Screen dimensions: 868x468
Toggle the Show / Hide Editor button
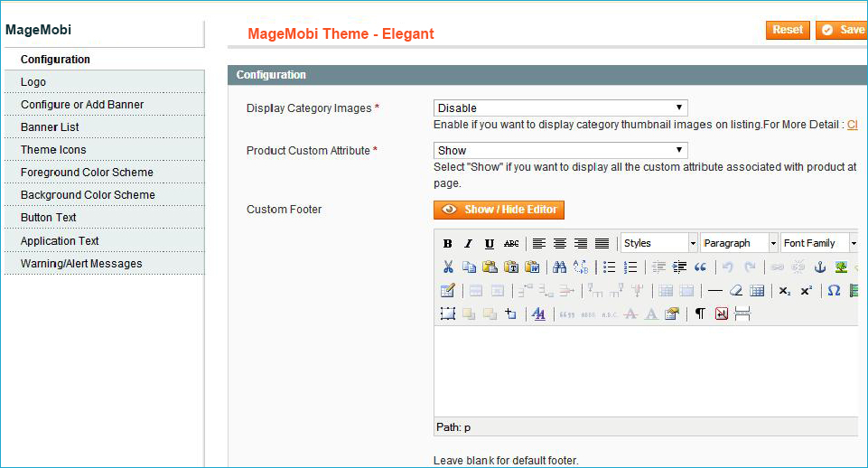(499, 210)
